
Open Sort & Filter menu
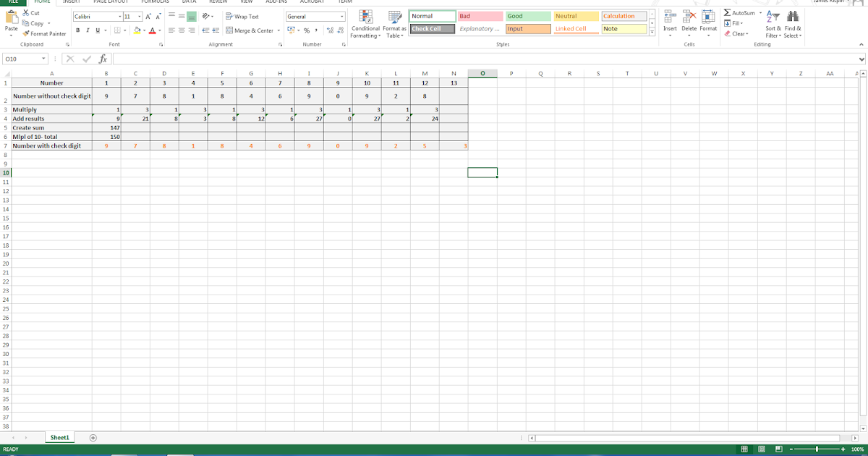pos(774,25)
